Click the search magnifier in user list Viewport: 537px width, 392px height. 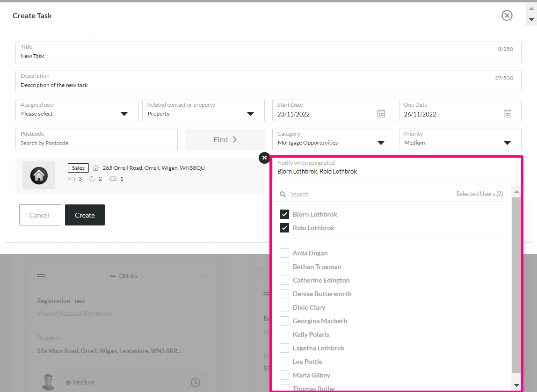point(283,195)
